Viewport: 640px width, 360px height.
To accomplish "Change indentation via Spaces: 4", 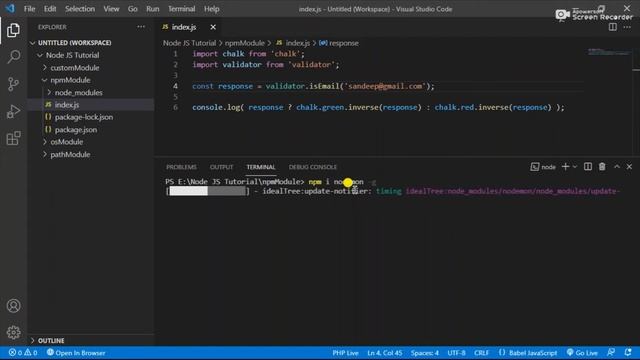I will [424, 353].
